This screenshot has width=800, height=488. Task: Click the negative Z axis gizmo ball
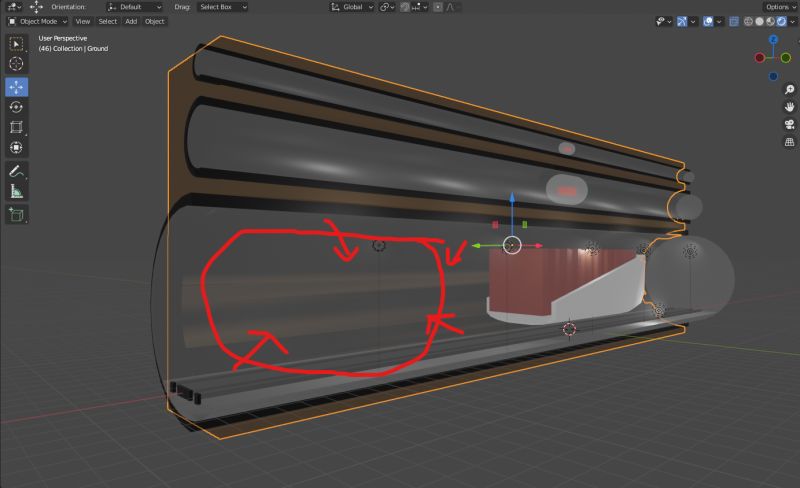click(x=773, y=77)
